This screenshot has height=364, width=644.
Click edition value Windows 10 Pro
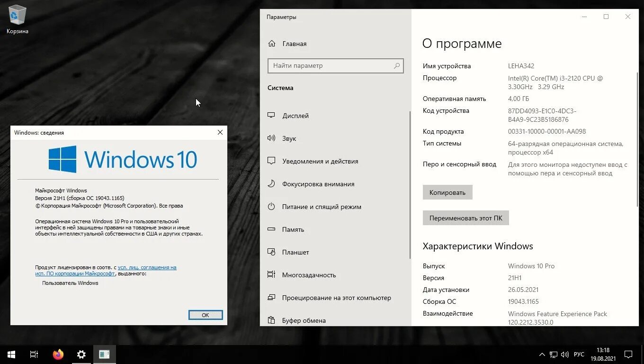(531, 266)
